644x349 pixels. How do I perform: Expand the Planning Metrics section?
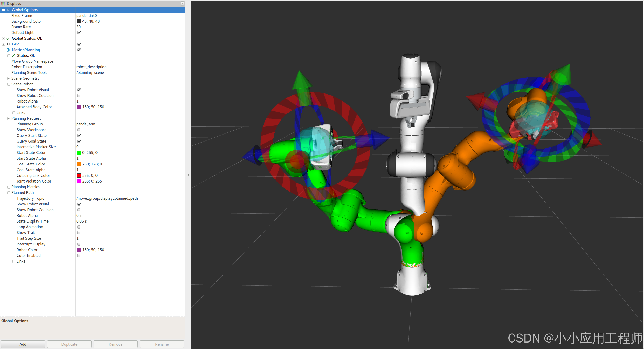pos(9,187)
